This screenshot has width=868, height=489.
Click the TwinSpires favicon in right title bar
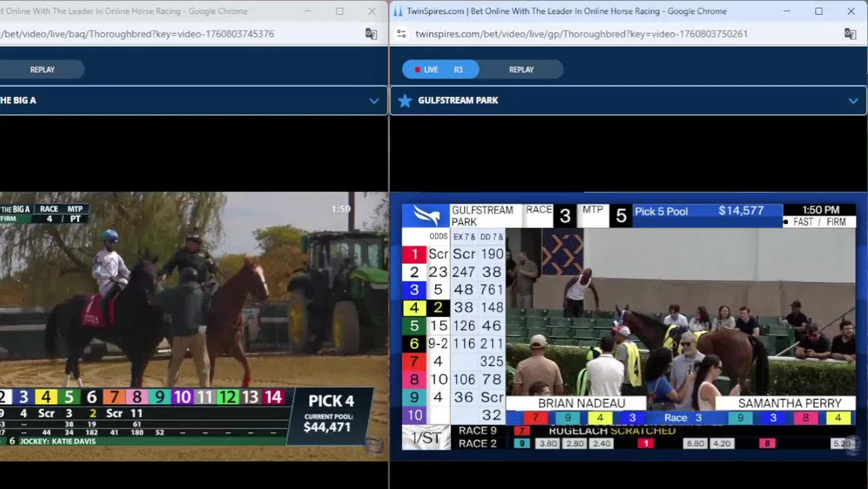coord(399,11)
